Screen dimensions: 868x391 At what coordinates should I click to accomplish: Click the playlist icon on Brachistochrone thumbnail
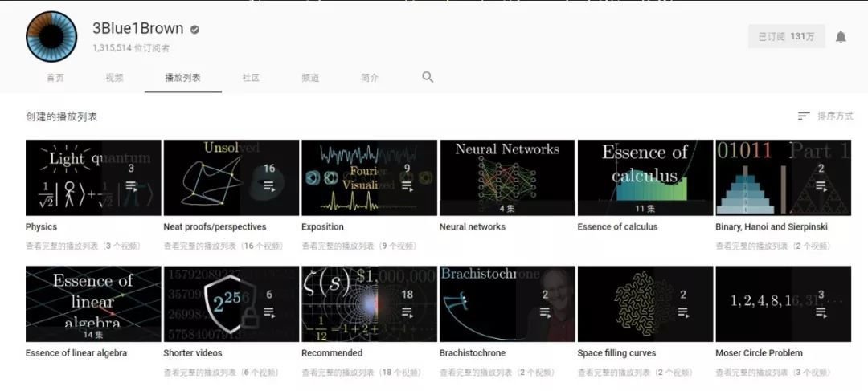click(x=545, y=312)
